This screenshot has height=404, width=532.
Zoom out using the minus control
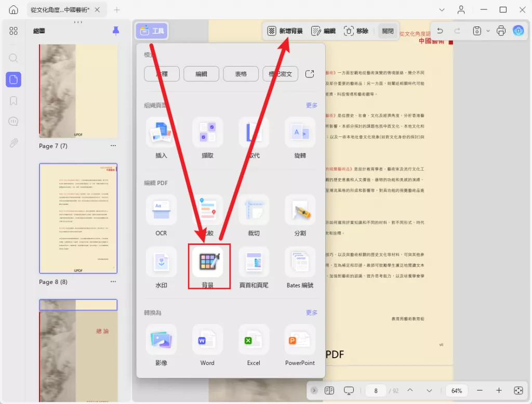coord(479,390)
